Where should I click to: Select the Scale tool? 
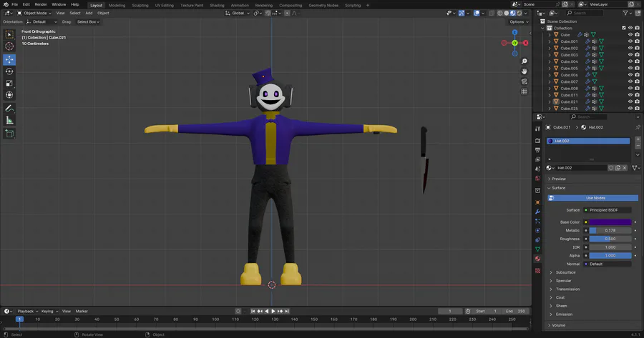(9, 84)
